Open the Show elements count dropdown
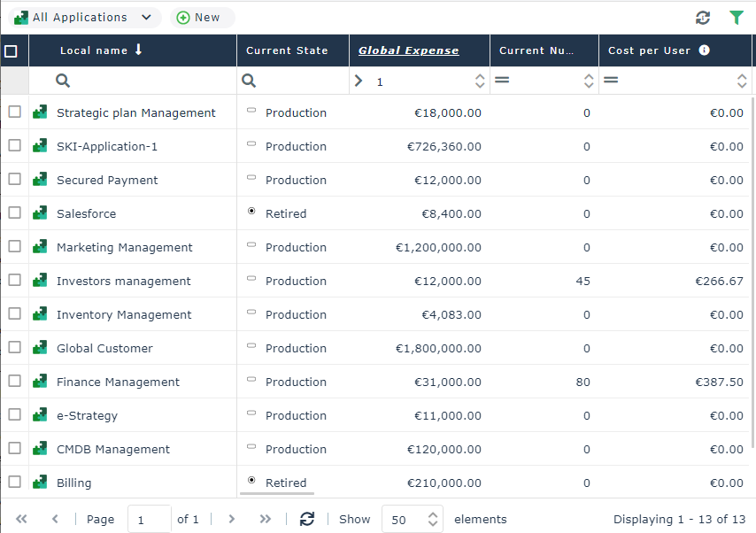The image size is (756, 533). coord(412,520)
